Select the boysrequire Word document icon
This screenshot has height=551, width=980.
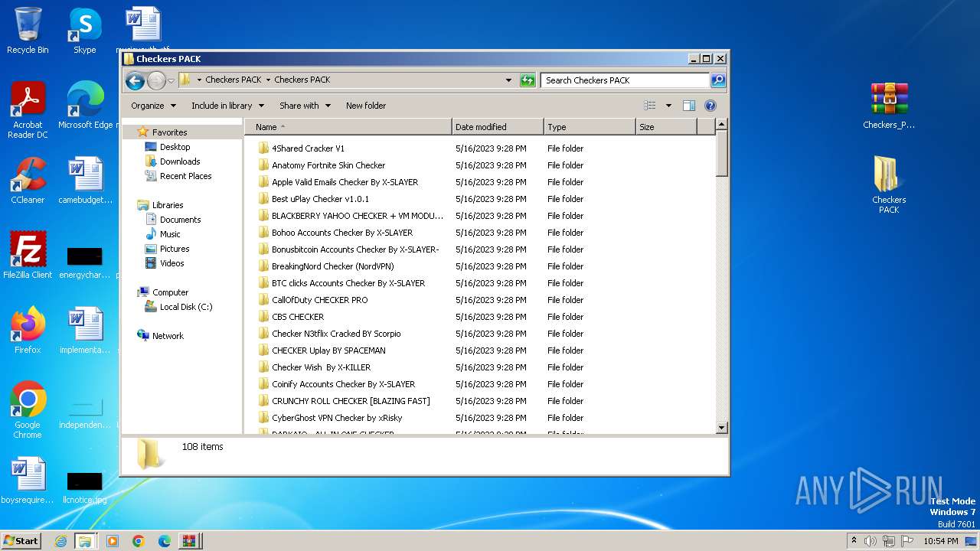pyautogui.click(x=28, y=480)
